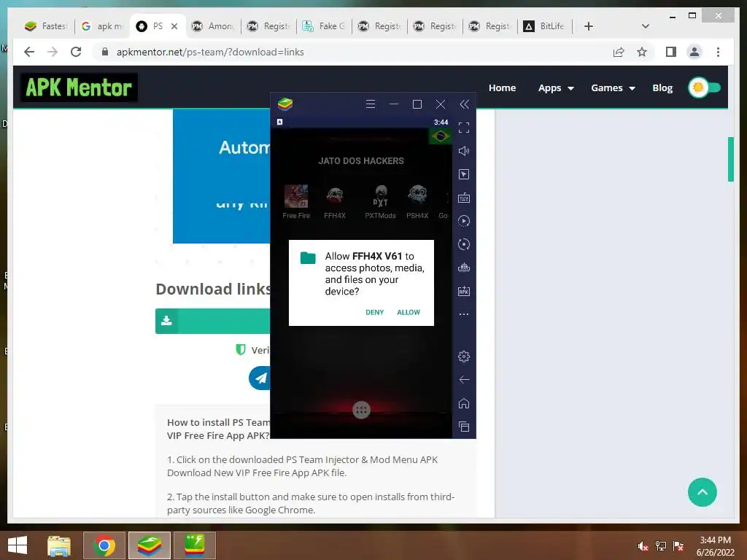Viewport: 747px width, 560px height.
Task: Open the Windows Start button
Action: tap(18, 545)
